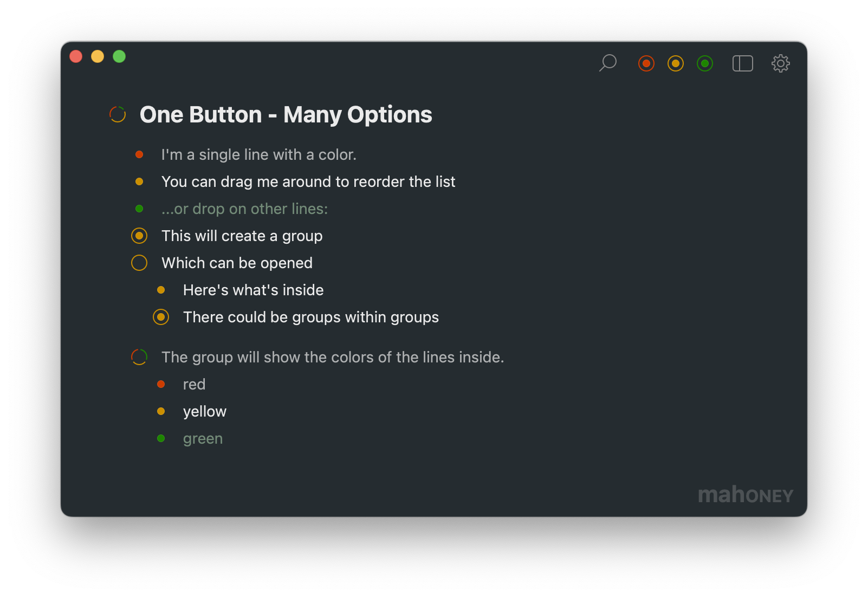Click the red dot beside 'red' line
This screenshot has height=597, width=868.
[x=161, y=384]
